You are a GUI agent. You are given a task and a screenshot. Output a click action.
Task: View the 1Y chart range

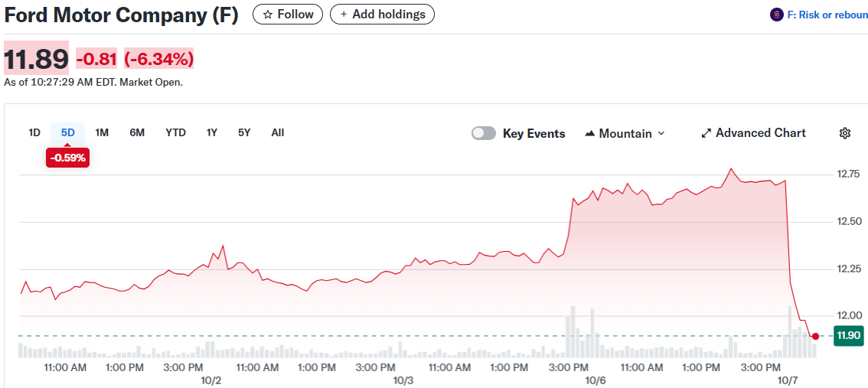pos(212,132)
